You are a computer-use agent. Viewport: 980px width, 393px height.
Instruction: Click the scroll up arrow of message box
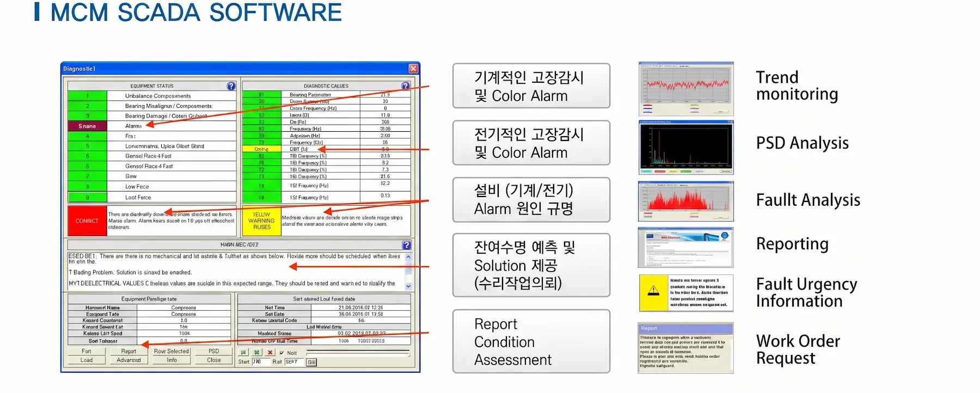pyautogui.click(x=408, y=256)
